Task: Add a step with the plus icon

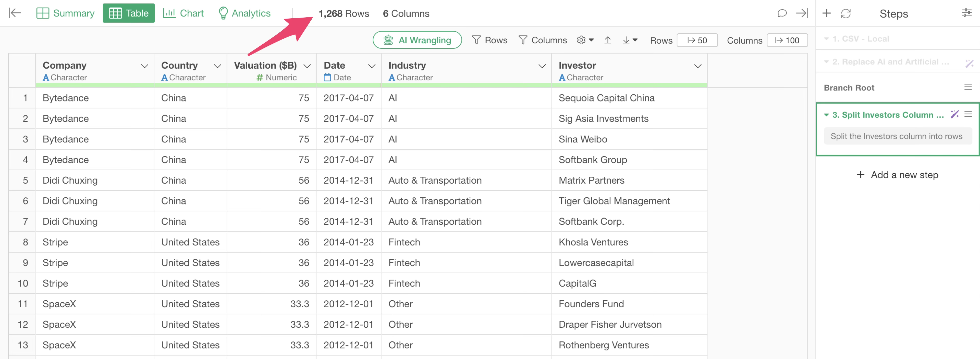Action: [x=826, y=13]
